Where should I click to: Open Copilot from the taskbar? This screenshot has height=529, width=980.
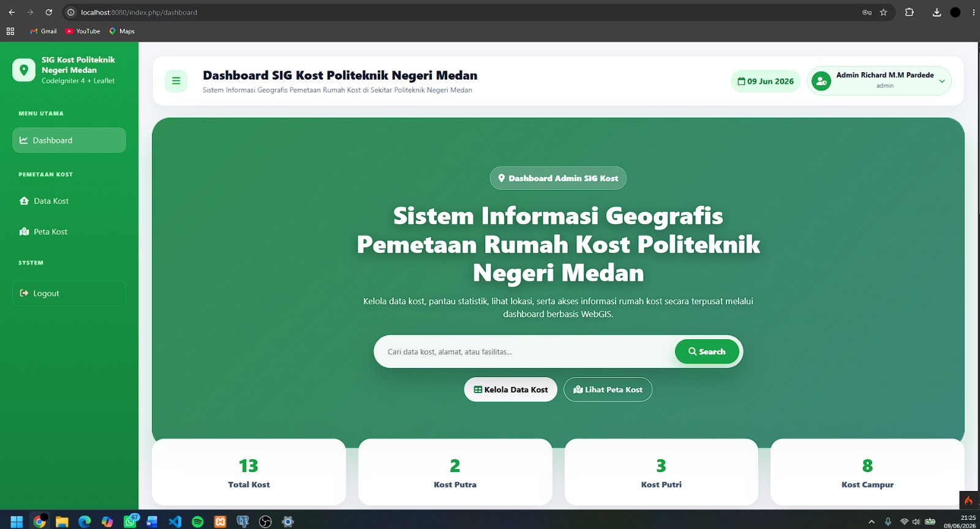click(107, 522)
